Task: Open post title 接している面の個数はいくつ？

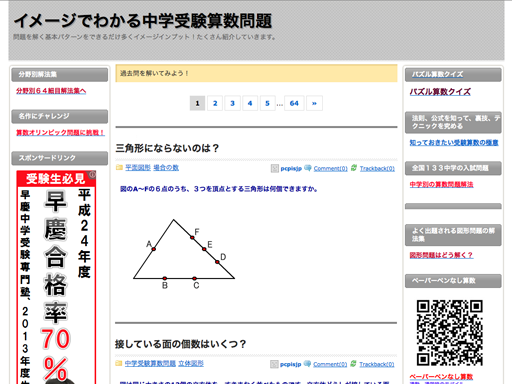Action: tap(180, 344)
